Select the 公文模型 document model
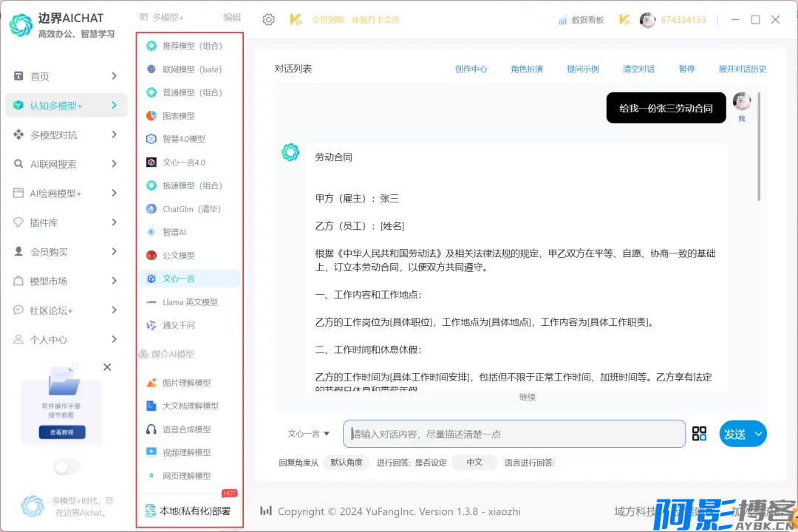The height and width of the screenshot is (532, 798). [x=189, y=256]
